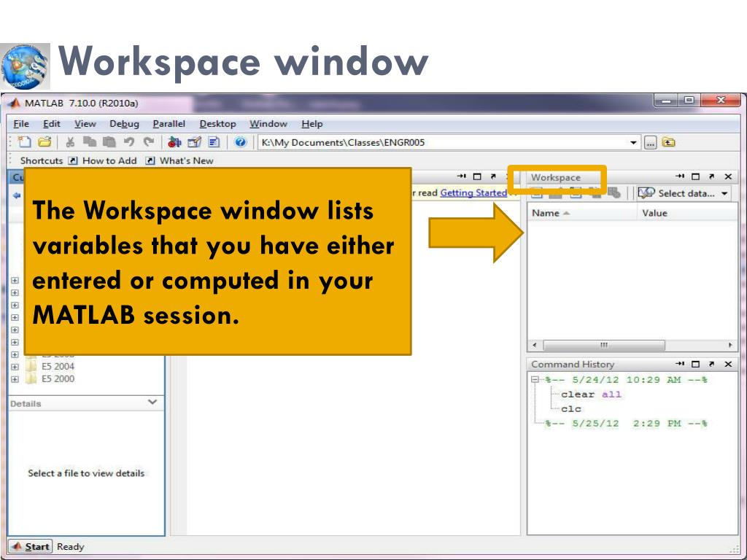Click the back arrow in Current Folder panel
The height and width of the screenshot is (560, 747).
[x=17, y=195]
